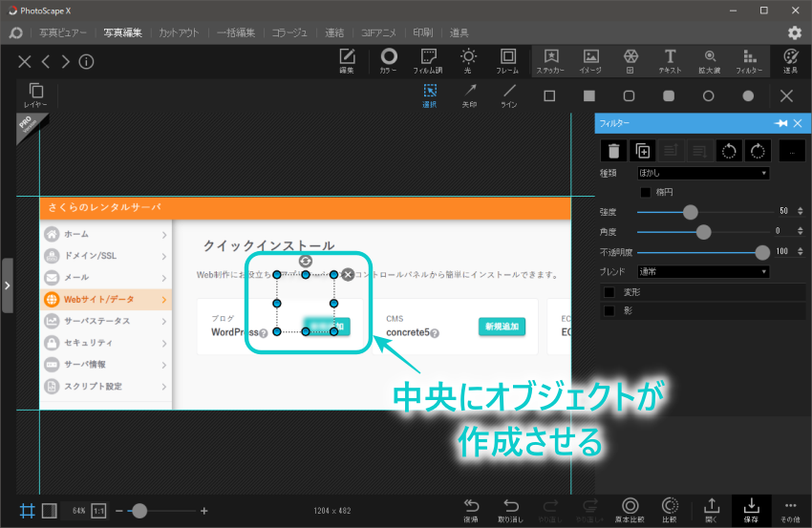The width and height of the screenshot is (812, 528).
Task: Enable the 変形 transform checkbox
Action: pos(609,292)
